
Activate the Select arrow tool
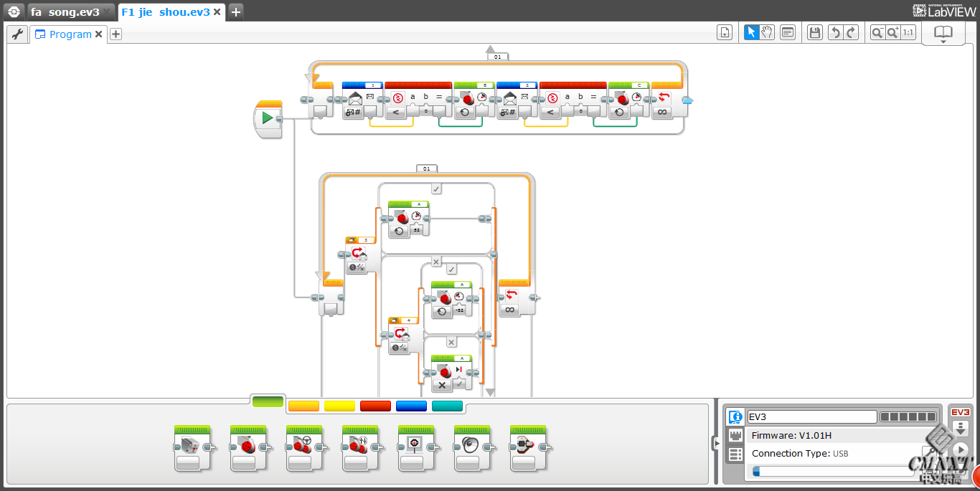(x=751, y=32)
